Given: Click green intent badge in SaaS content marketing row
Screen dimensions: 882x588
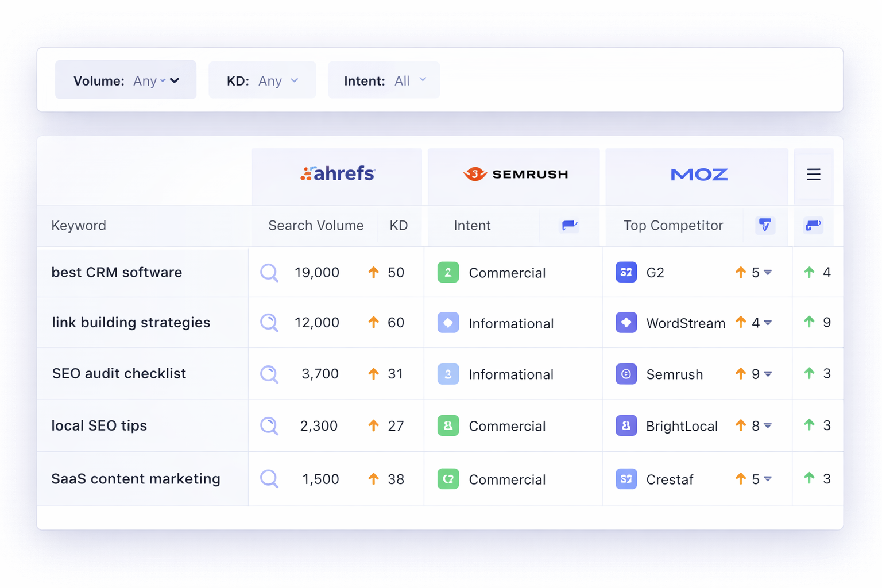Looking at the screenshot, I should coord(448,479).
